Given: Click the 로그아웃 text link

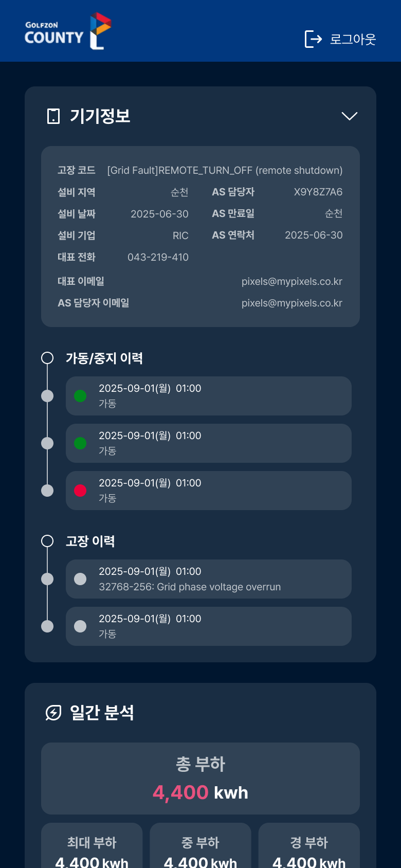Looking at the screenshot, I should pyautogui.click(x=353, y=39).
